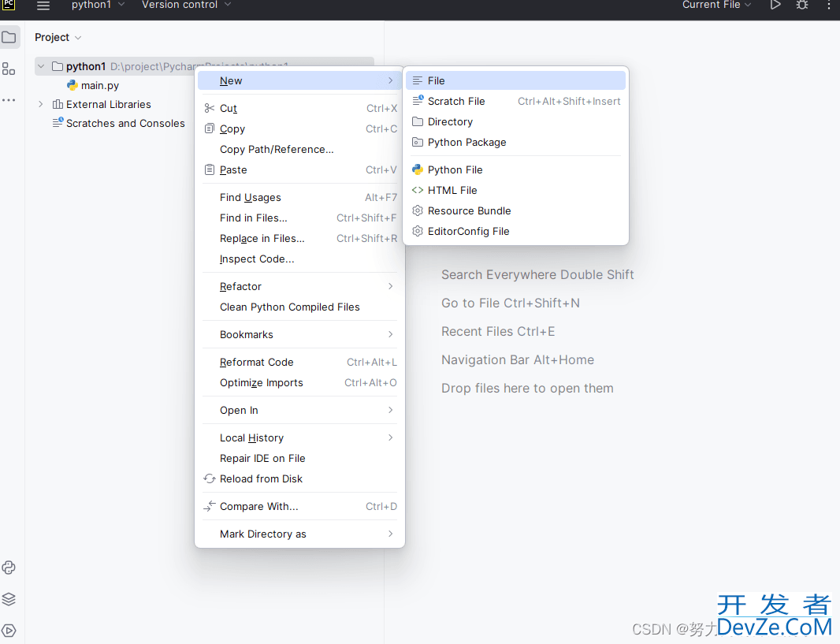Open the python1 project dropdown
The width and height of the screenshot is (840, 644).
click(98, 5)
